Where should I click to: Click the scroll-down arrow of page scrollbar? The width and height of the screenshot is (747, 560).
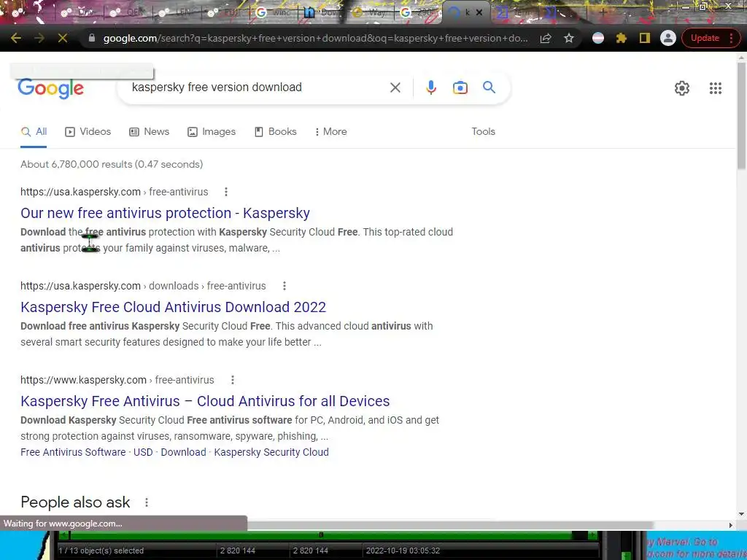click(x=741, y=514)
